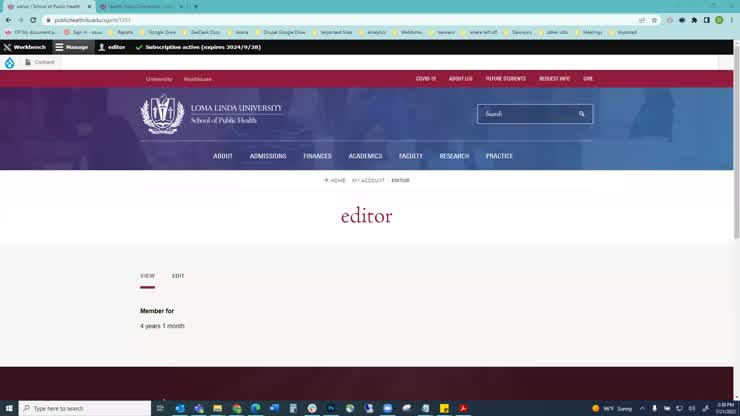Screen dimensions: 740x416
Task: Toggle the Manage admin menu
Action: point(71,47)
